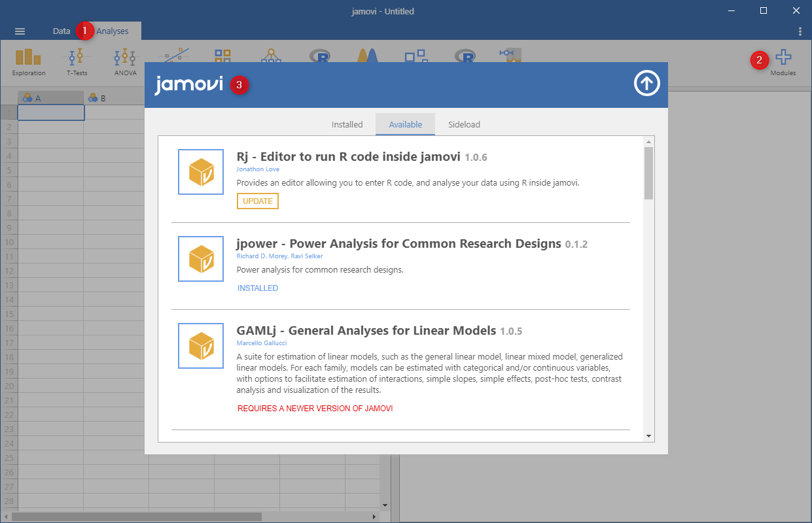Click the jpower module cube icon
This screenshot has width=812, height=523.
201,259
